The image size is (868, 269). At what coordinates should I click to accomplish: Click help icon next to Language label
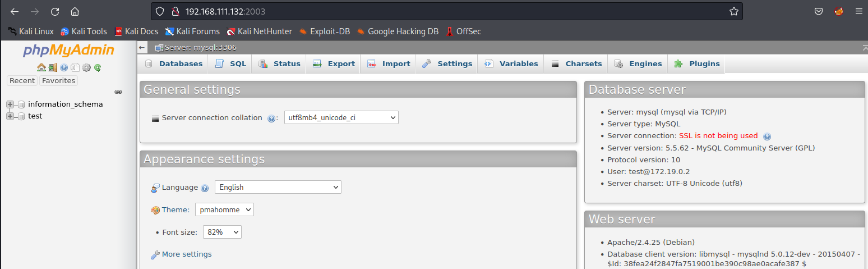(205, 188)
